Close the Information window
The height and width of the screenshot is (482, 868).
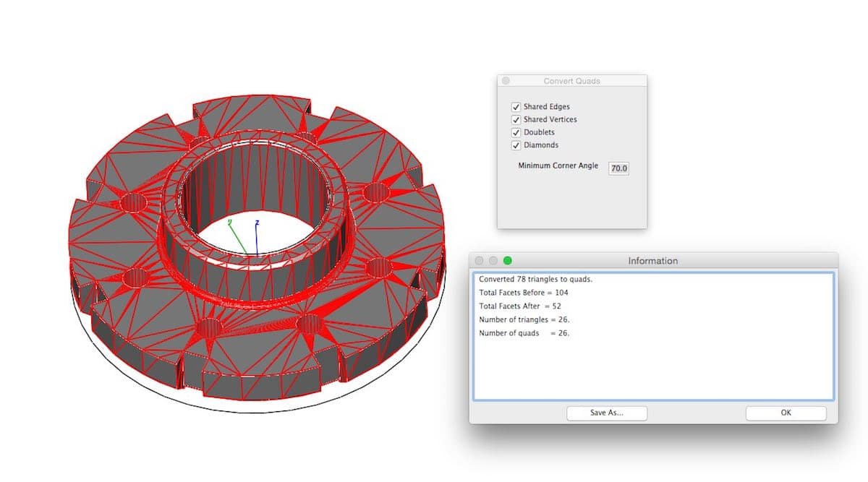click(x=480, y=260)
